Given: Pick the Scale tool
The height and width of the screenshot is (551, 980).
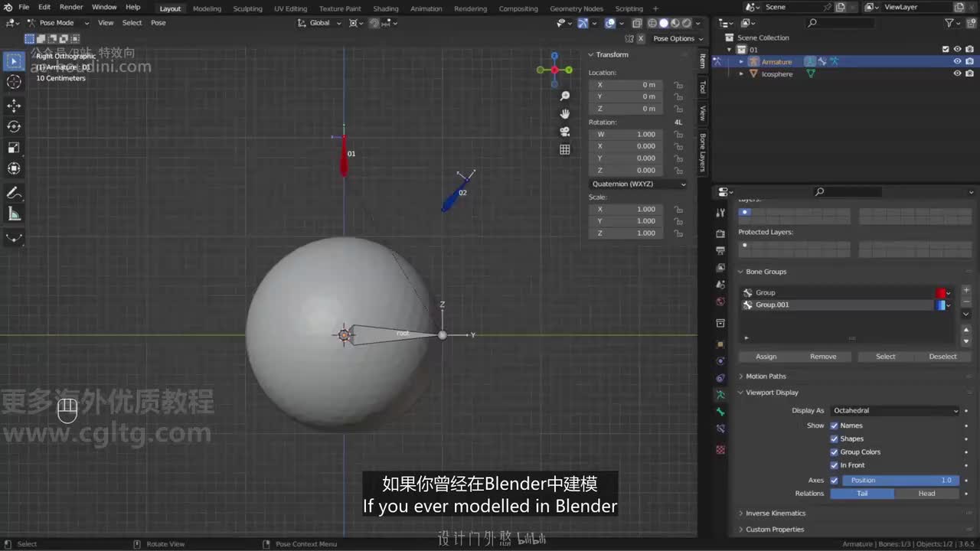Looking at the screenshot, I should (x=14, y=148).
